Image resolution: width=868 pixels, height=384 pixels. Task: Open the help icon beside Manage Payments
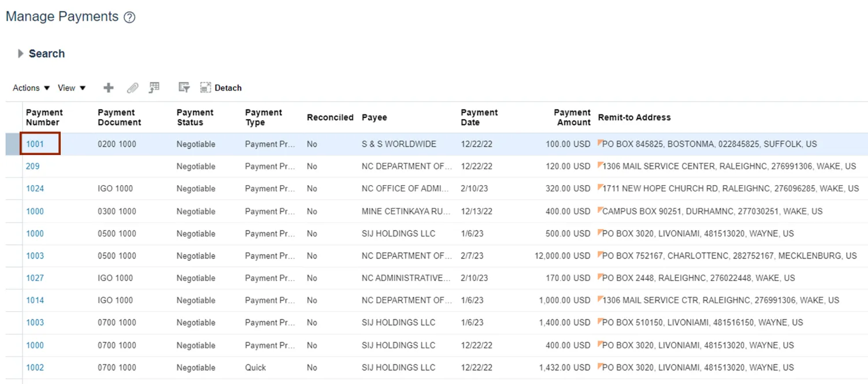129,17
